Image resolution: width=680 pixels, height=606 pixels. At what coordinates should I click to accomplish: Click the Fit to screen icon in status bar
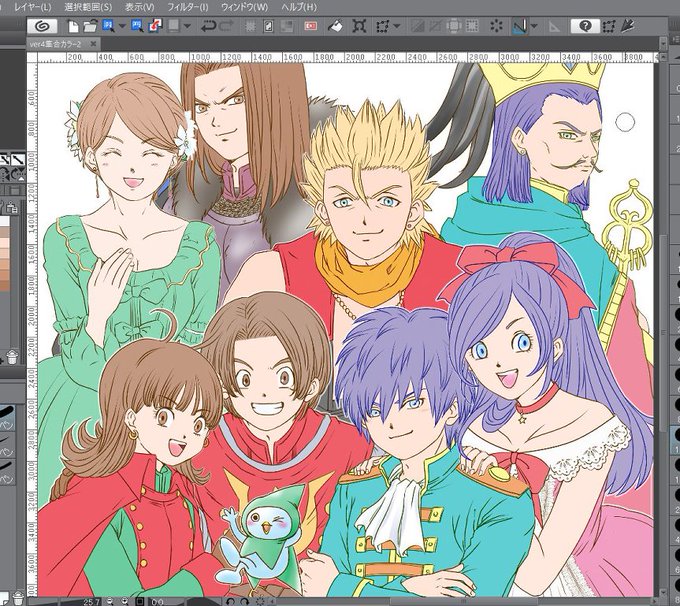[x=140, y=601]
